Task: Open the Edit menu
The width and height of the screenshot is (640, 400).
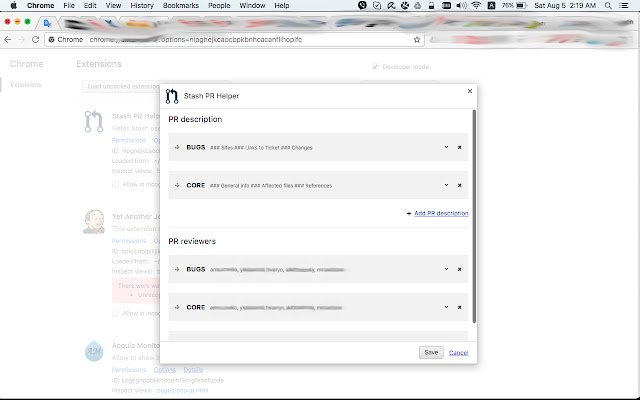Action: click(90, 5)
